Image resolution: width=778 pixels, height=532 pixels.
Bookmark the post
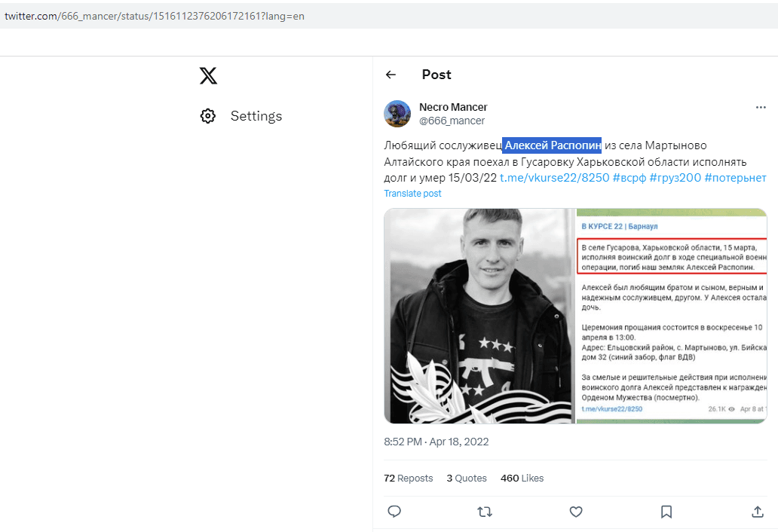[666, 511]
